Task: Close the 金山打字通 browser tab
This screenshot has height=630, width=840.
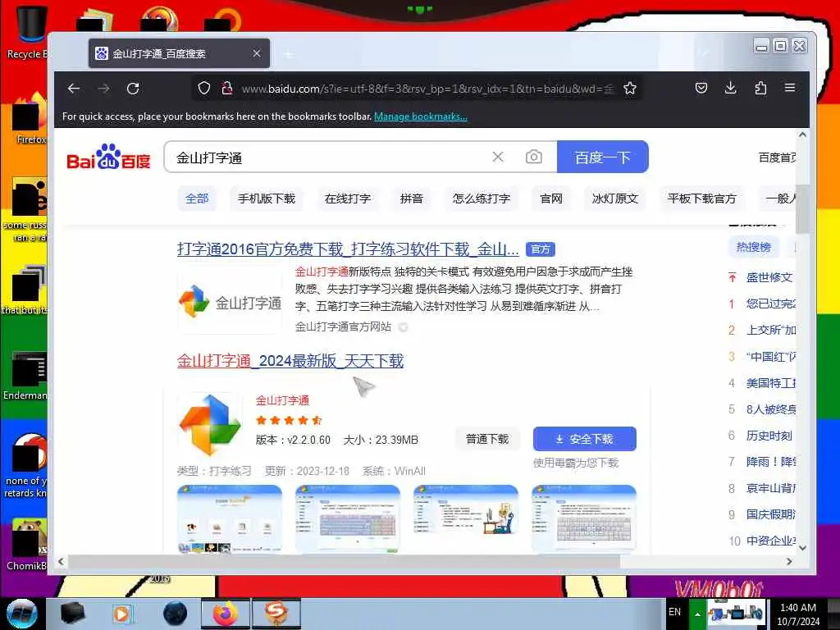Action: click(x=257, y=53)
